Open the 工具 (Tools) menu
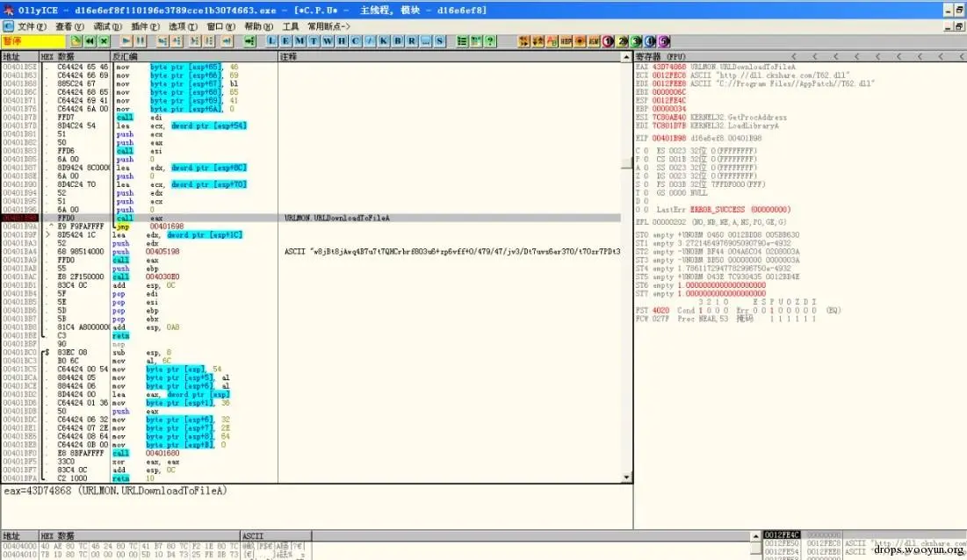The width and height of the screenshot is (967, 560). (x=291, y=26)
